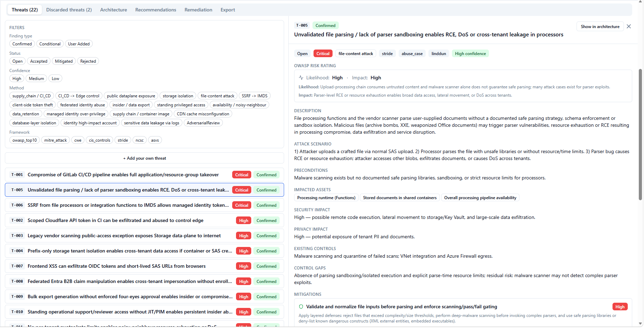Screen dimensions: 644x328
Task: Select CDN cache misconfiguration filter
Action: pyautogui.click(x=203, y=114)
